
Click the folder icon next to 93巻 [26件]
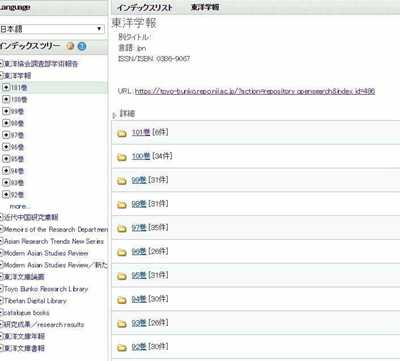[x=122, y=323]
